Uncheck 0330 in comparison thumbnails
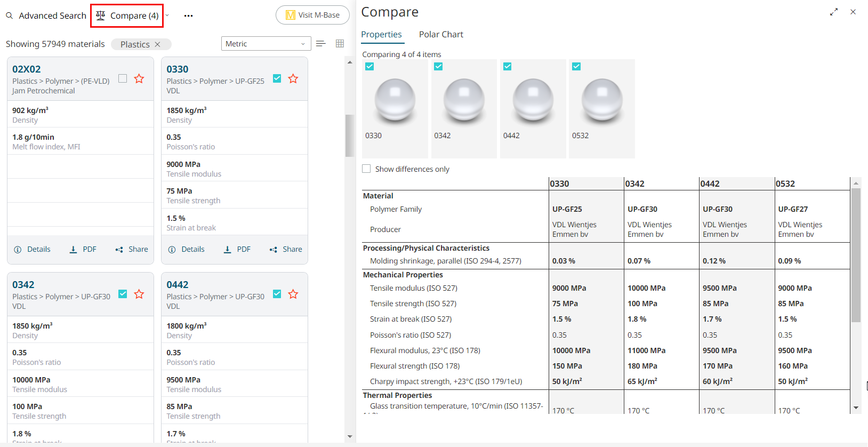868x447 pixels. [x=369, y=66]
